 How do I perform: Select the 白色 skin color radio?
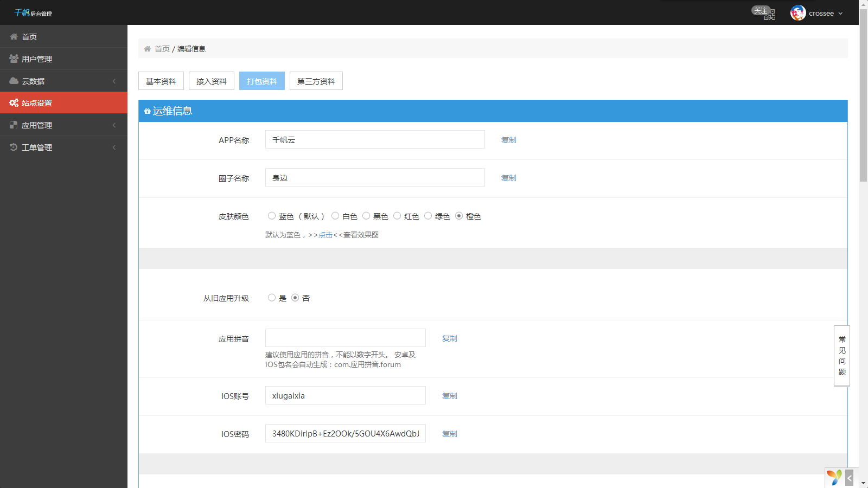point(335,216)
